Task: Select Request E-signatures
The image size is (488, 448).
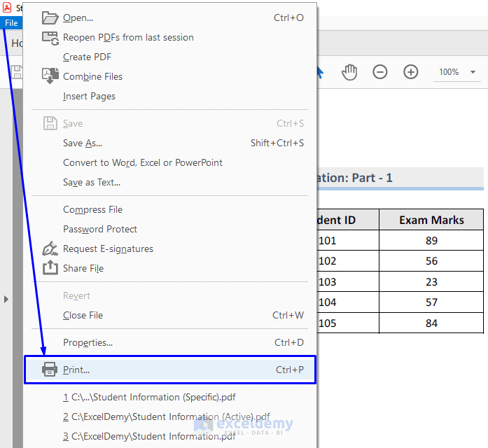Action: coord(170,249)
